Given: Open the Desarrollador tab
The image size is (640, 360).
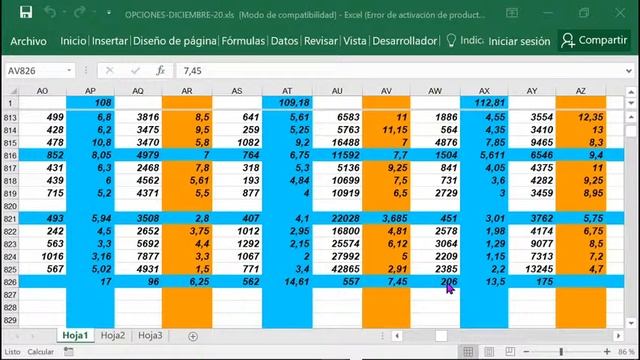Looking at the screenshot, I should (x=404, y=41).
